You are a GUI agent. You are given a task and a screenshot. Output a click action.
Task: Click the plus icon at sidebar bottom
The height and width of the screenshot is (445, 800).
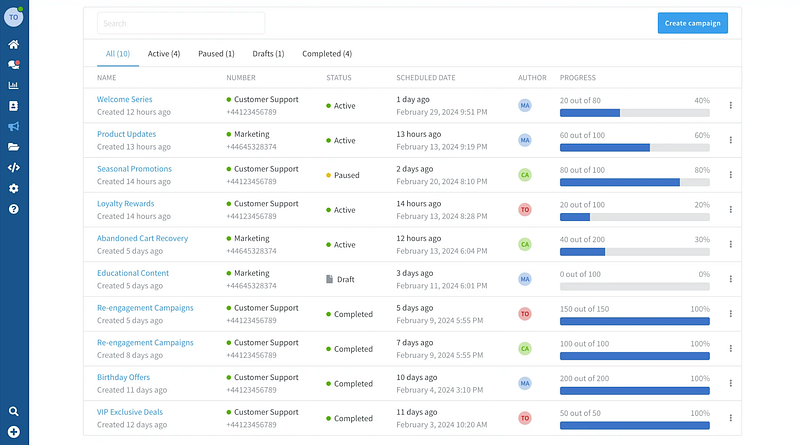click(x=14, y=431)
